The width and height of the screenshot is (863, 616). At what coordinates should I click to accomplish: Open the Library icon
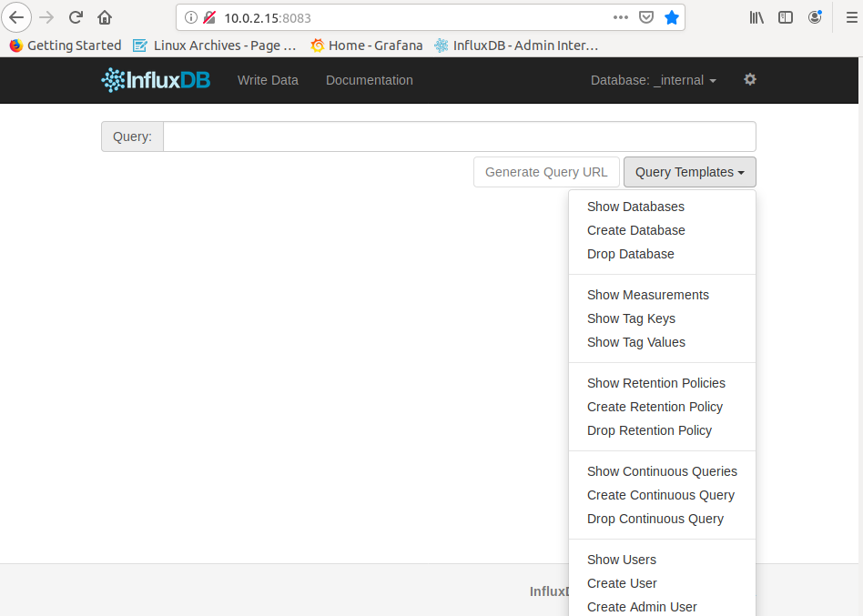[756, 17]
